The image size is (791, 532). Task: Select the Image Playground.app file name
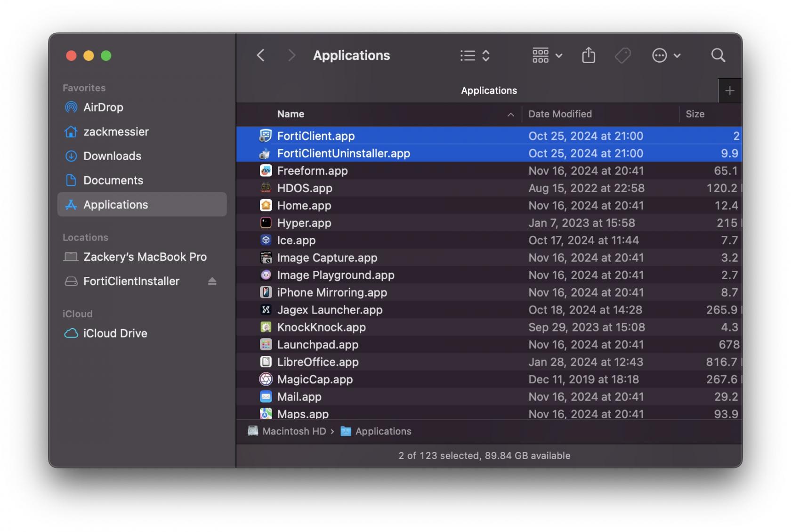coord(336,275)
